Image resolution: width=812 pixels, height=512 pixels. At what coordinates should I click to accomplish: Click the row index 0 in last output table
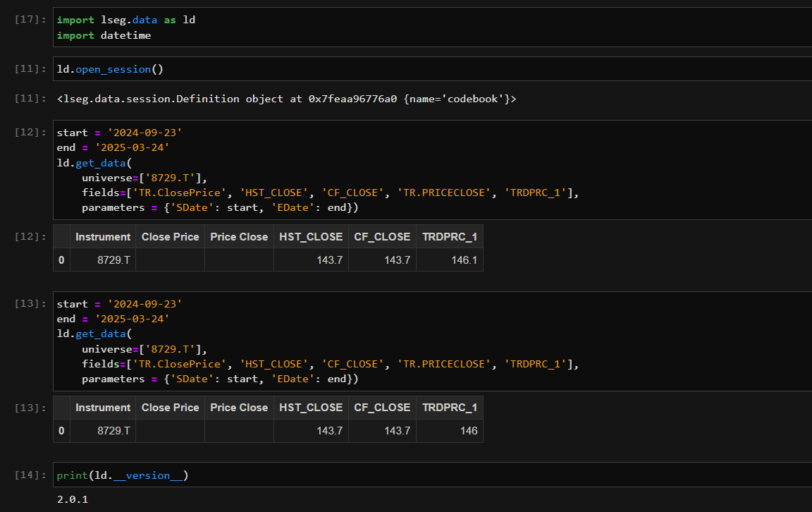(x=61, y=430)
